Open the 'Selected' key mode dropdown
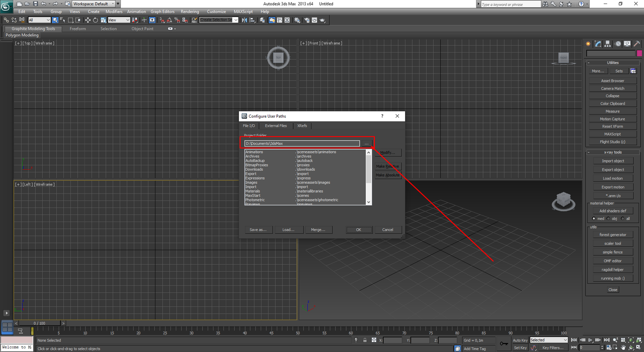This screenshot has width=644, height=352. [x=549, y=340]
